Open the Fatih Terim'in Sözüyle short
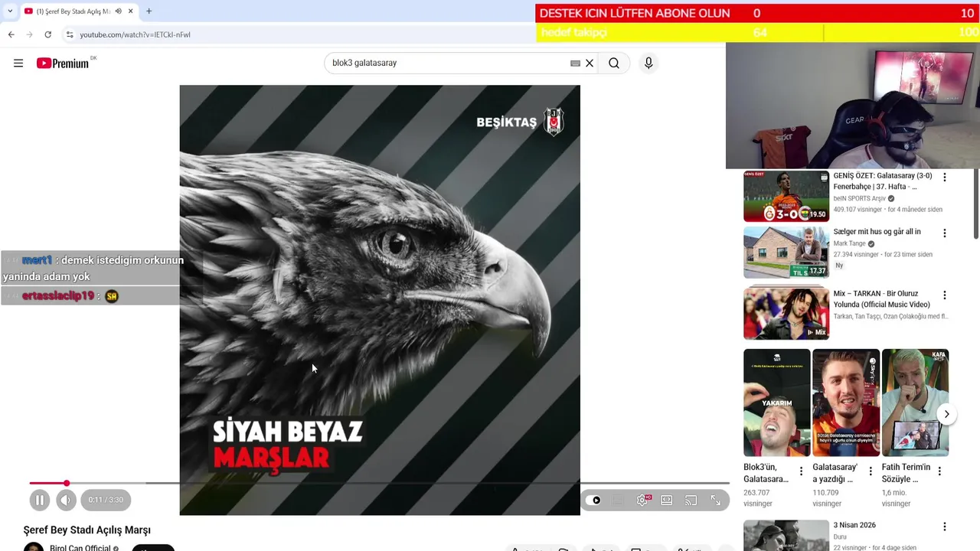The width and height of the screenshot is (980, 551). (915, 403)
